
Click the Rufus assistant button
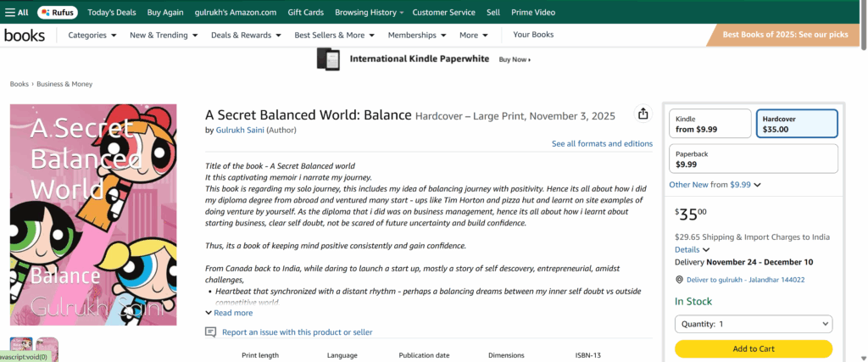(x=58, y=13)
